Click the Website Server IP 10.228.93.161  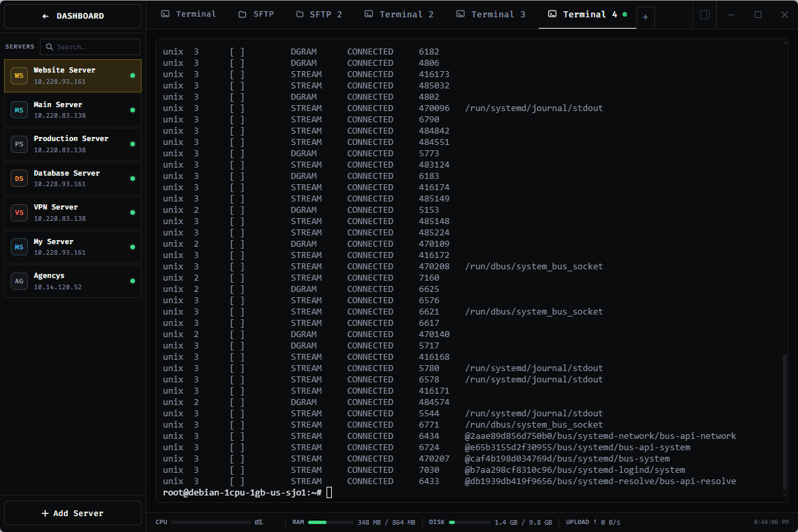click(x=60, y=82)
